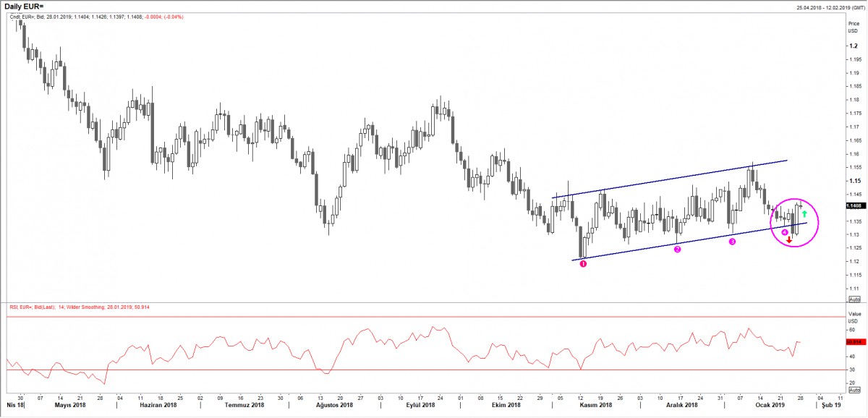The width and height of the screenshot is (868, 418).
Task: Click the Price USD axis header
Action: [x=854, y=27]
